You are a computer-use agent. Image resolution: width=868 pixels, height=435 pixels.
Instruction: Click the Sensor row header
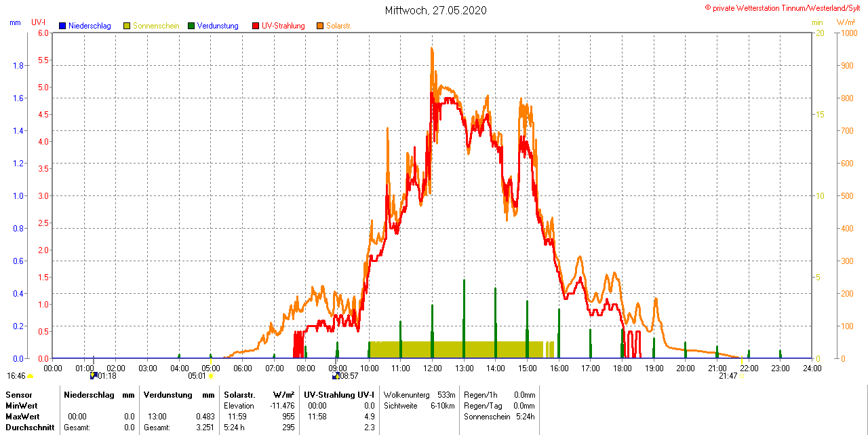[18, 394]
